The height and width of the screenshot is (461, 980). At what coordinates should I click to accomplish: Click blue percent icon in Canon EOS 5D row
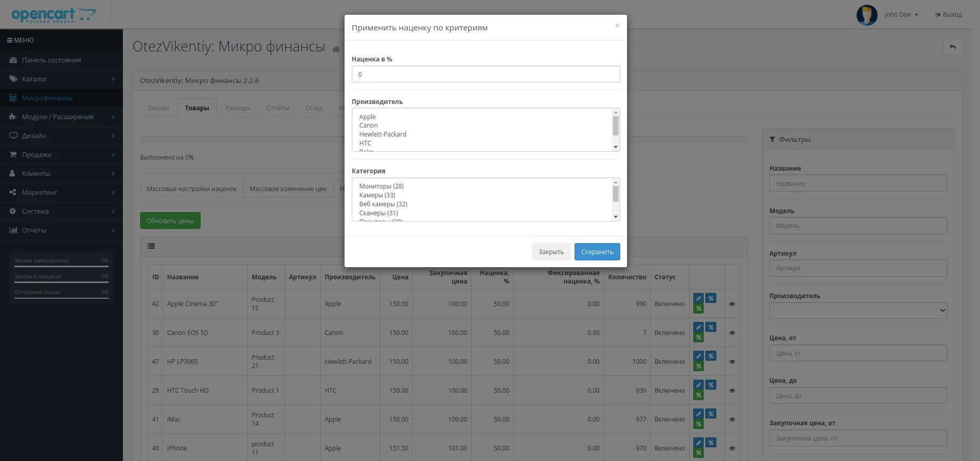711,327
